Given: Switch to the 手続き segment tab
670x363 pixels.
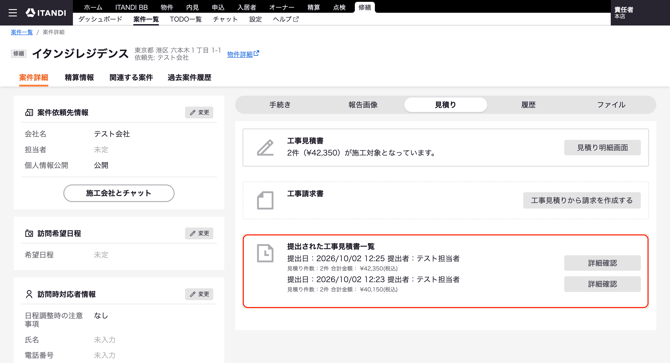Looking at the screenshot, I should 280,105.
